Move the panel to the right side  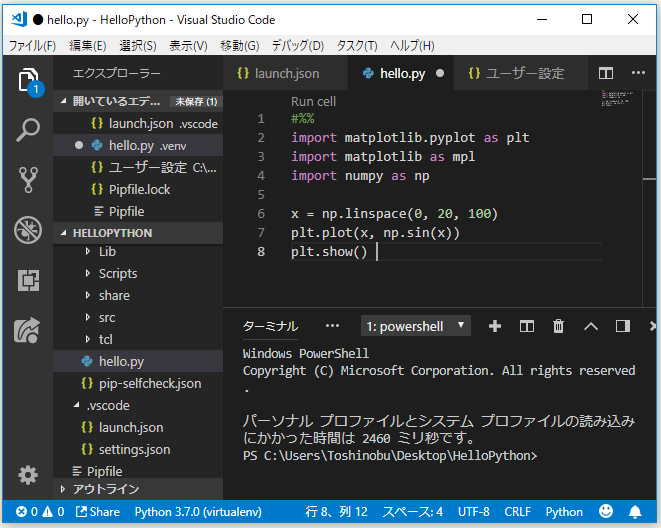click(623, 326)
